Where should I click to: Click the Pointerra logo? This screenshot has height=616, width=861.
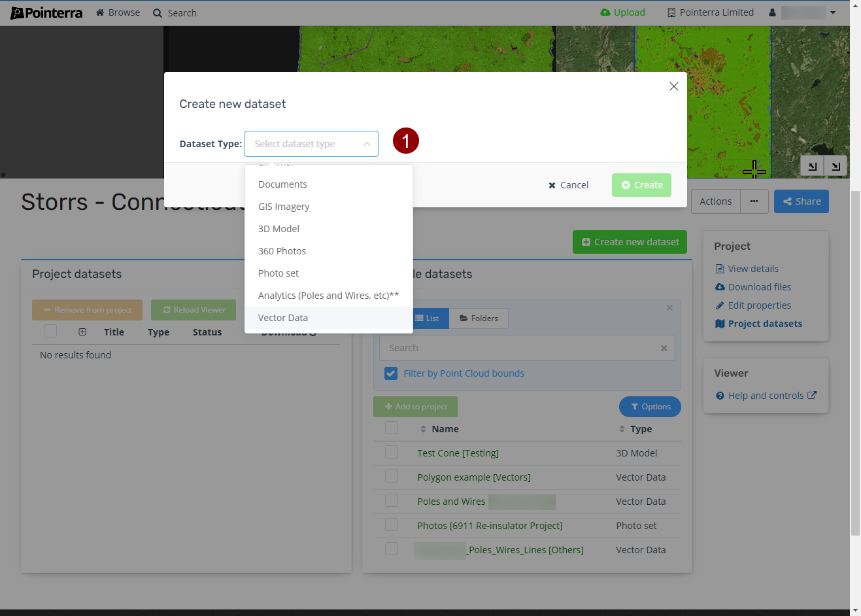pos(46,13)
